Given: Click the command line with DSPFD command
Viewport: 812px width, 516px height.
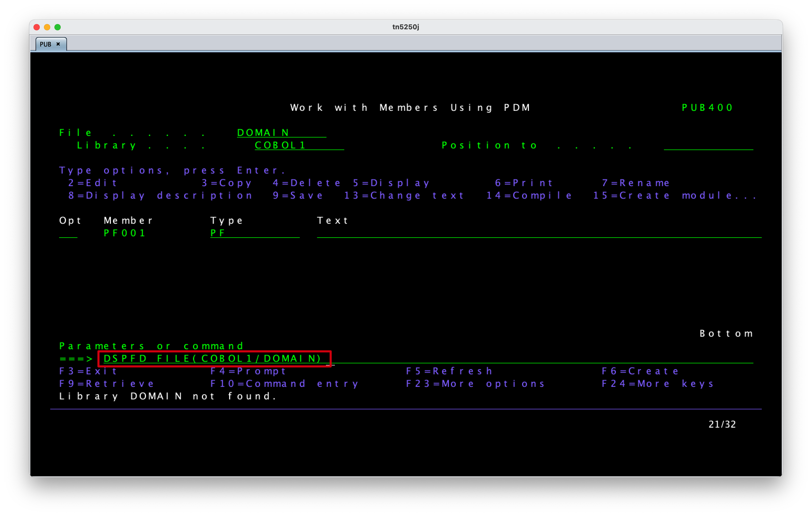Looking at the screenshot, I should point(428,358).
